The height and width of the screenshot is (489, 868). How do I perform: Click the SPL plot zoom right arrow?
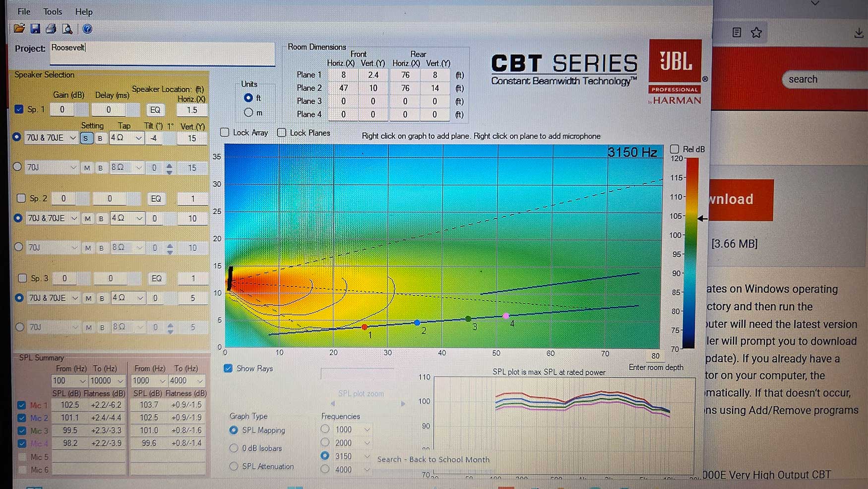click(403, 404)
